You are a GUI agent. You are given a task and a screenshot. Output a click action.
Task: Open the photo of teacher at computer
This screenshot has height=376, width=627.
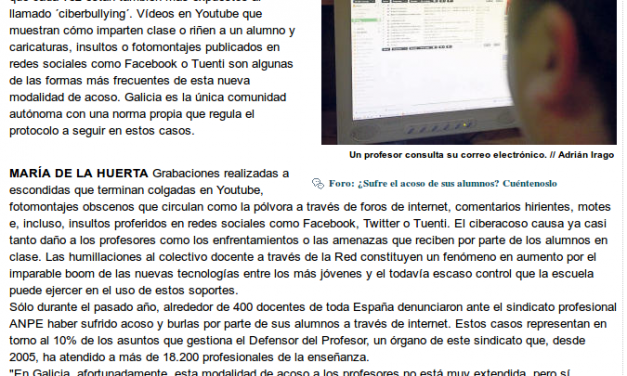tap(469, 72)
